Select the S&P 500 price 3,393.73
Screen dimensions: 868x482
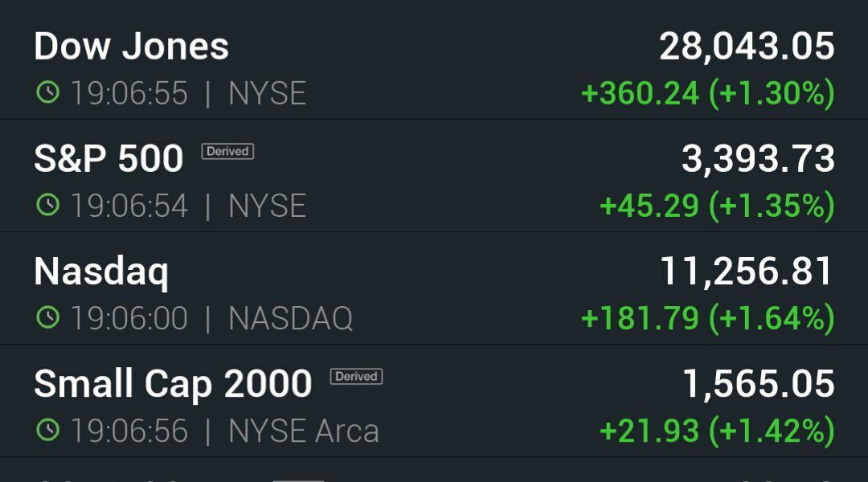tap(758, 159)
